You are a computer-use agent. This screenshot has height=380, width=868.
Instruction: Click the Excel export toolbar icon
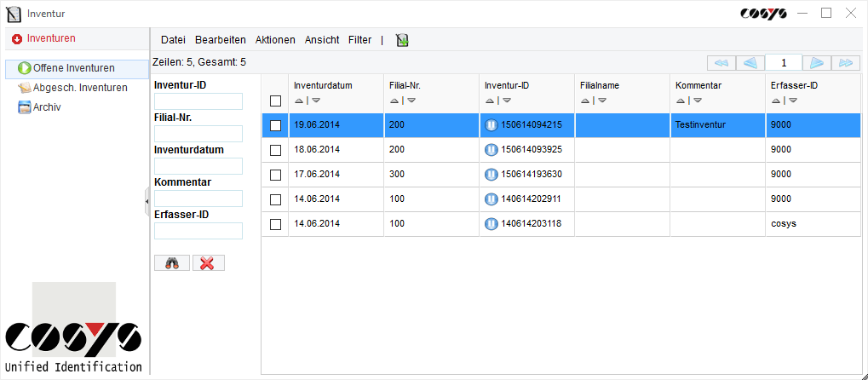(402, 40)
